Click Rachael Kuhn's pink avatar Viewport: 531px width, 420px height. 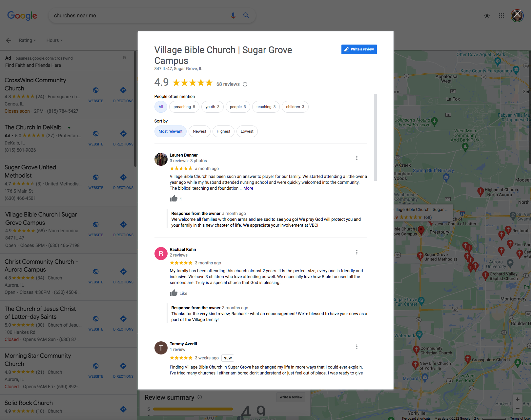pos(161,254)
